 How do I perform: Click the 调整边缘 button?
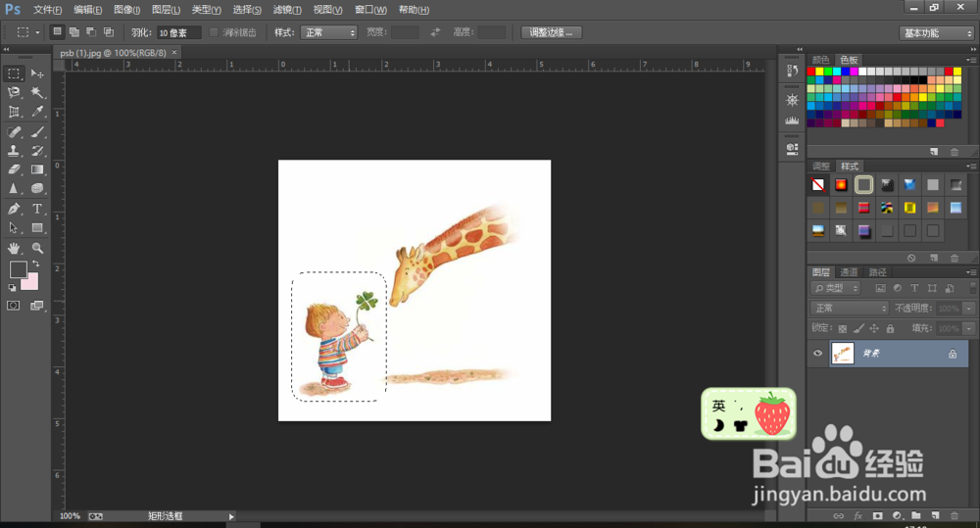[551, 32]
